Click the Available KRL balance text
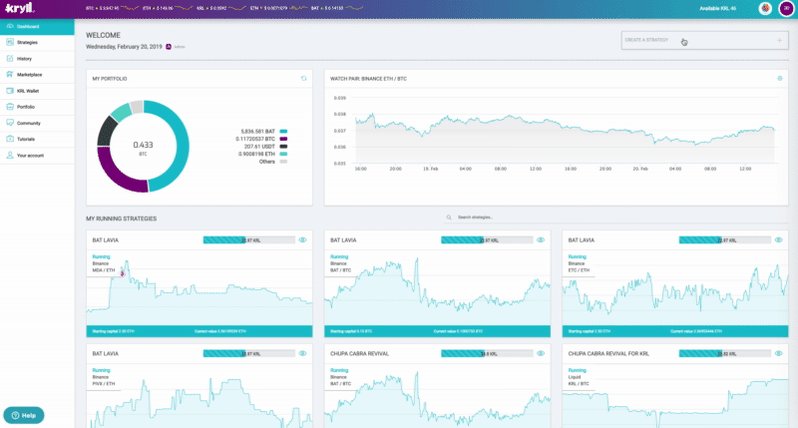The height and width of the screenshot is (428, 798). click(x=718, y=9)
